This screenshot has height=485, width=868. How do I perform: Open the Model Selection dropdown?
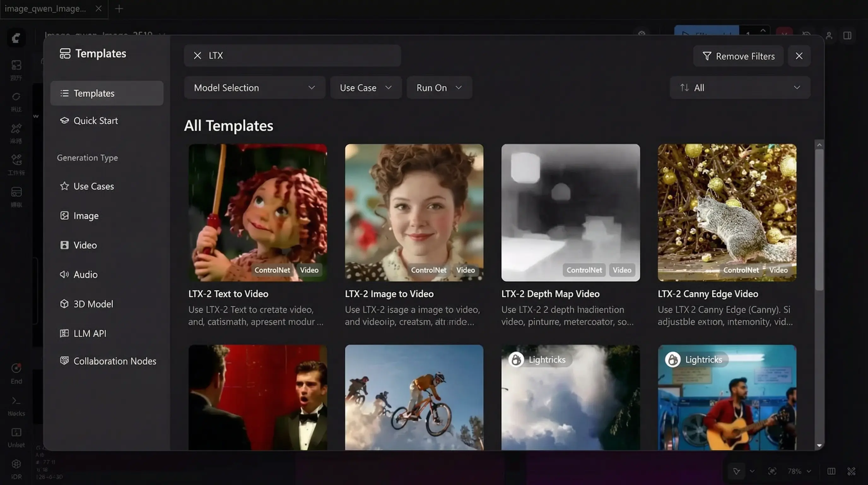(x=255, y=88)
